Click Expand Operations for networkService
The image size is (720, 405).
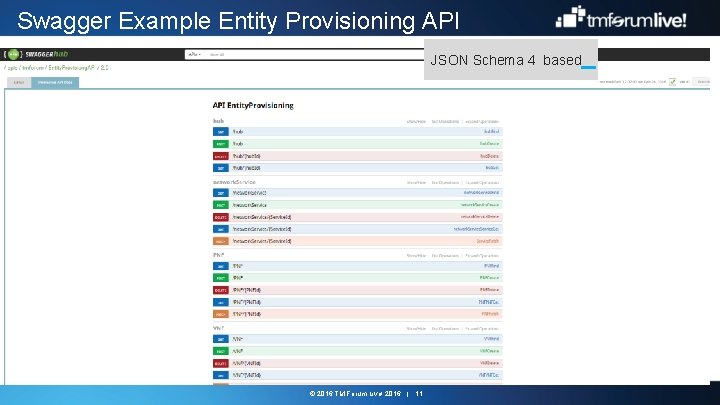[482, 183]
